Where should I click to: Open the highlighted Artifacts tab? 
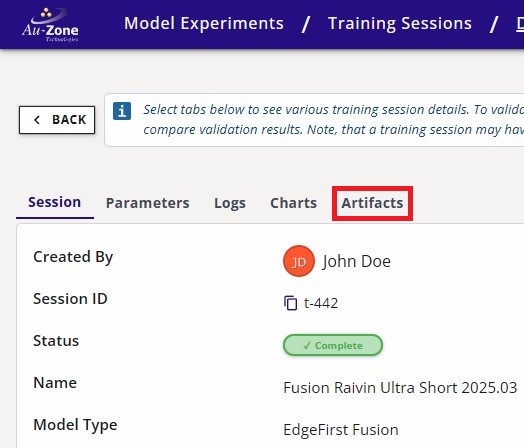[x=372, y=203]
